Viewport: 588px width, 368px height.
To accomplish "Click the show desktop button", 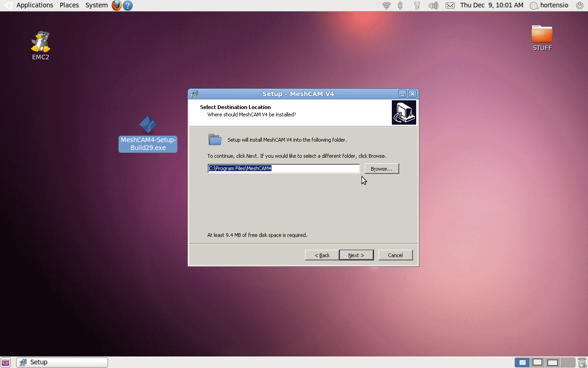I will pyautogui.click(x=5, y=362).
